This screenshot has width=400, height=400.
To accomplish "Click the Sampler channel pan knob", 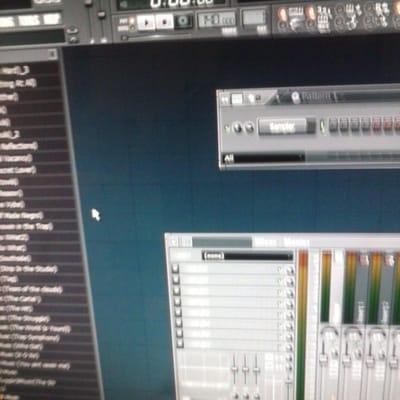I will [237, 128].
